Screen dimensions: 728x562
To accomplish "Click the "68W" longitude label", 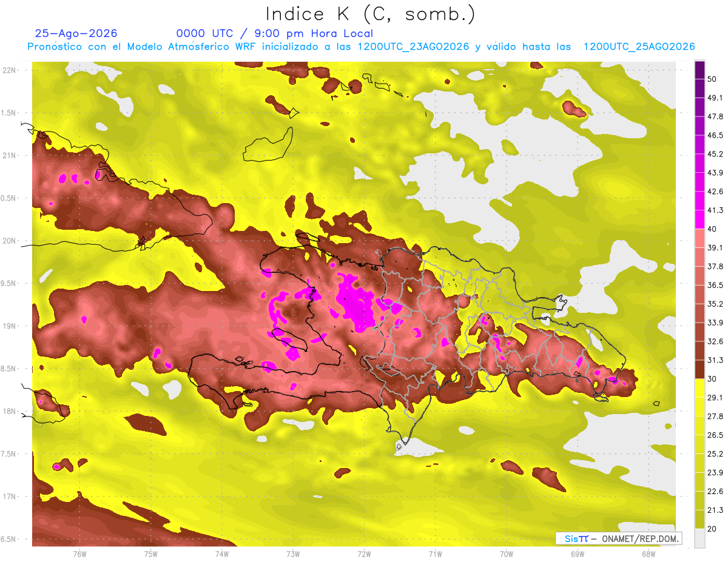I will click(649, 554).
